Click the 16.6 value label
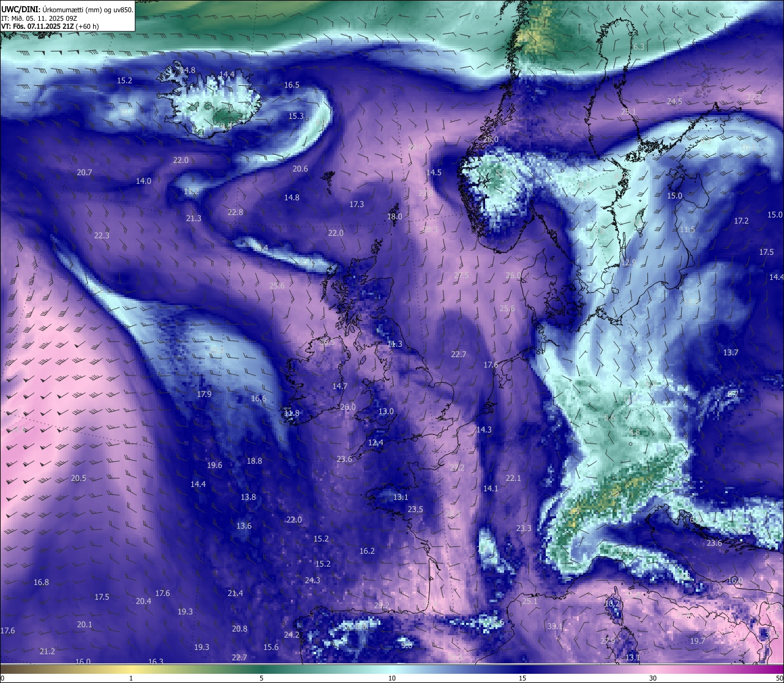The height and width of the screenshot is (683, 784). (x=258, y=399)
